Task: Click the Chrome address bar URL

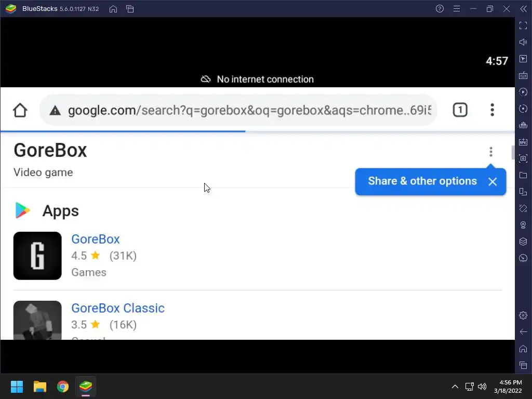Action: tap(249, 110)
